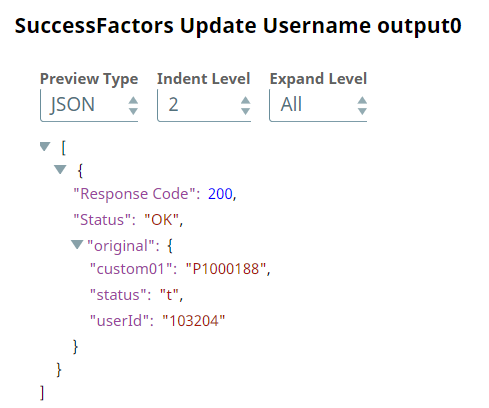Image resolution: width=489 pixels, height=408 pixels.
Task: Select the "P1000188" value
Action: (x=226, y=269)
